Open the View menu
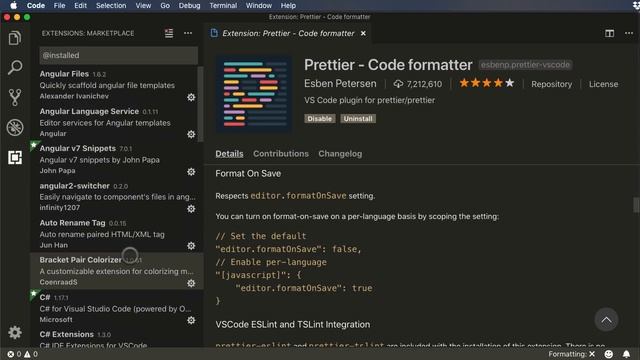This screenshot has width=640, height=360. coord(143,6)
